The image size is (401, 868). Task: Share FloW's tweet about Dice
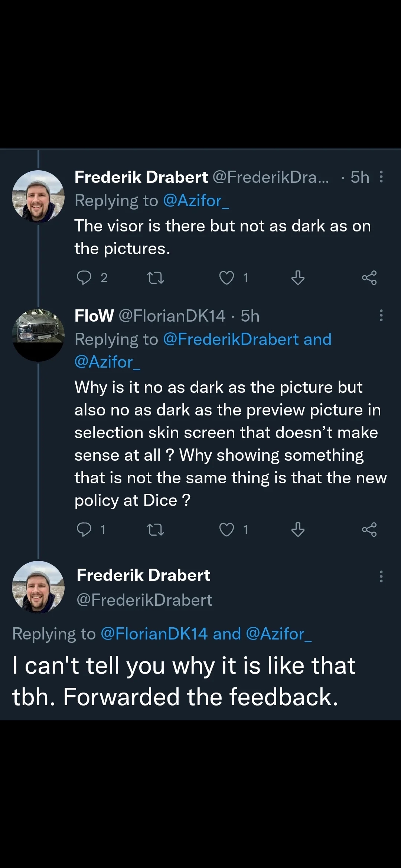(x=369, y=529)
